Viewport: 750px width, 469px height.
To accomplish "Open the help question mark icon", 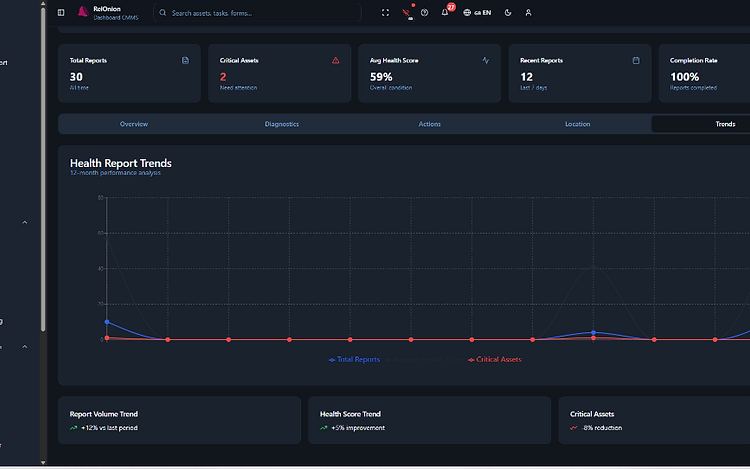I will (424, 13).
